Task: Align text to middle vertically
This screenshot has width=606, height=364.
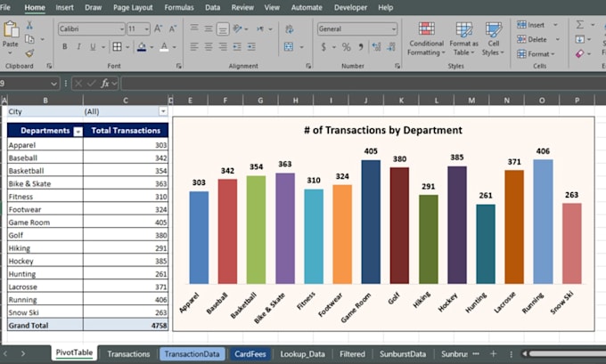Action: 209,28
